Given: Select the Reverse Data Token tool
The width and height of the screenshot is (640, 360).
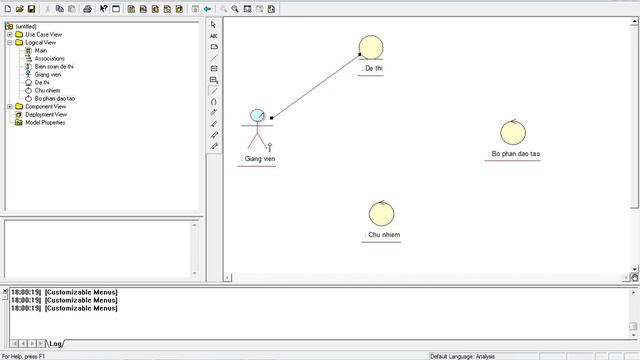Looking at the screenshot, I should (x=213, y=146).
